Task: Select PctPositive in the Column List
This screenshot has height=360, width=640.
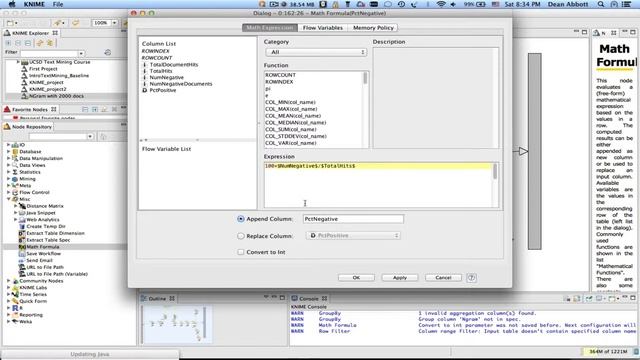Action: point(163,90)
